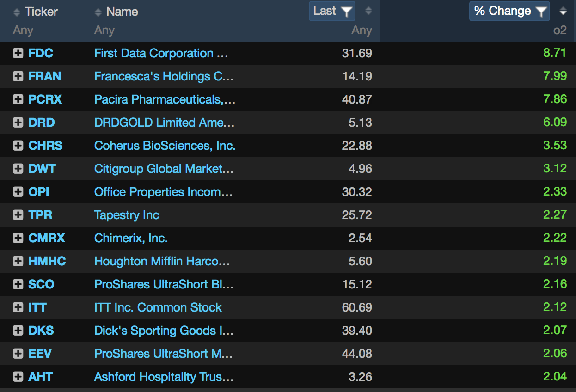576x392 pixels.
Task: Open Ashford Hospitality Trust name link
Action: (164, 377)
